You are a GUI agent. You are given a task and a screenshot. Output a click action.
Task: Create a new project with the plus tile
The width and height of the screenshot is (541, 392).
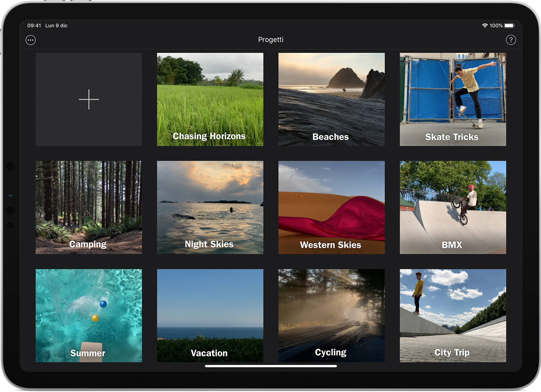tap(89, 99)
